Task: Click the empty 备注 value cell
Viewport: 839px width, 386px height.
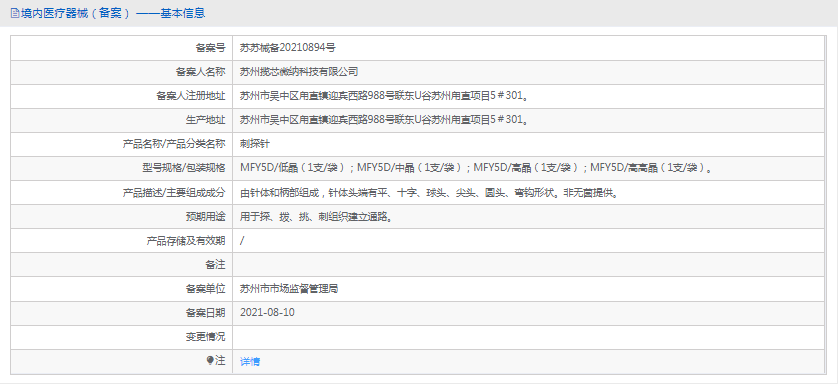Action: (529, 264)
